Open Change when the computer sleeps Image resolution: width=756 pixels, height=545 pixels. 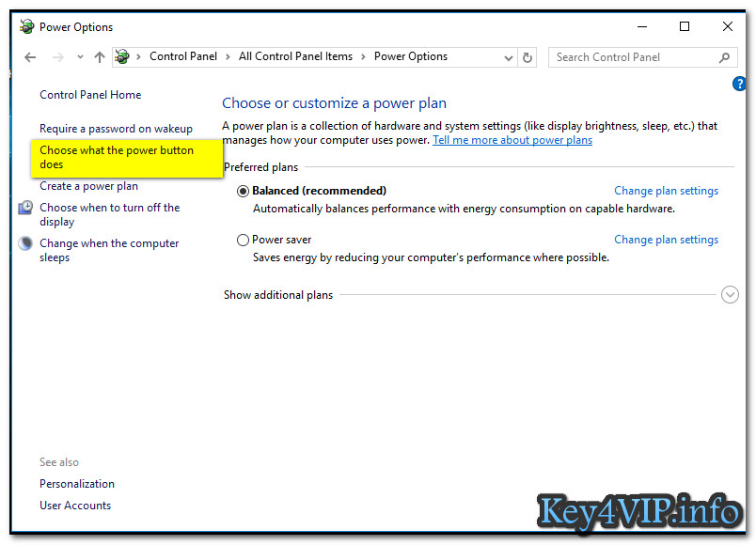point(109,250)
